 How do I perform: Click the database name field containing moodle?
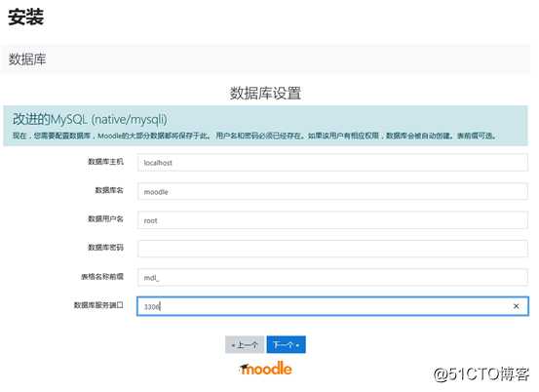click(x=332, y=191)
